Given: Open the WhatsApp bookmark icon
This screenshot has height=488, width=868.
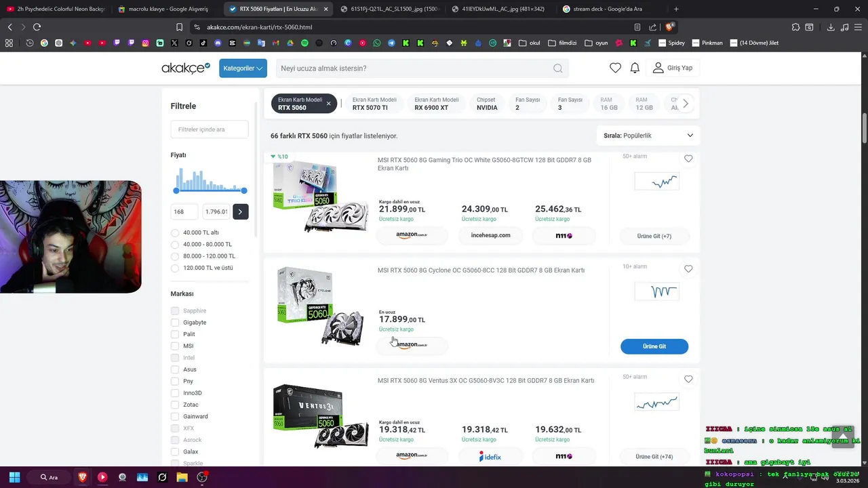Looking at the screenshot, I should (377, 43).
